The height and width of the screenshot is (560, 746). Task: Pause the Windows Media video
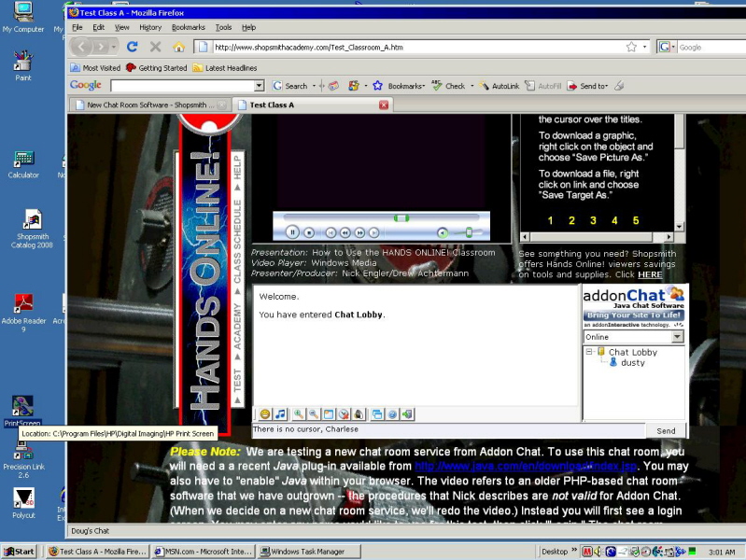(292, 232)
